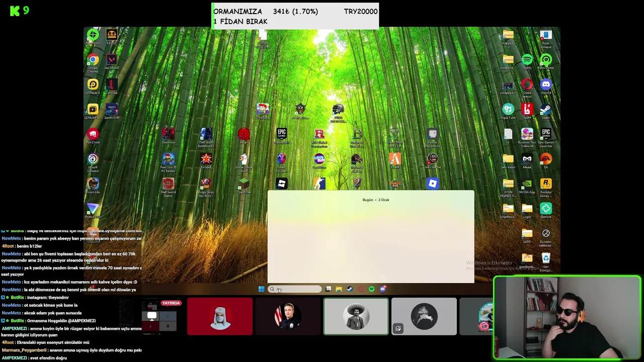Click the taskbar search box
The height and width of the screenshot is (362, 644).
[294, 289]
